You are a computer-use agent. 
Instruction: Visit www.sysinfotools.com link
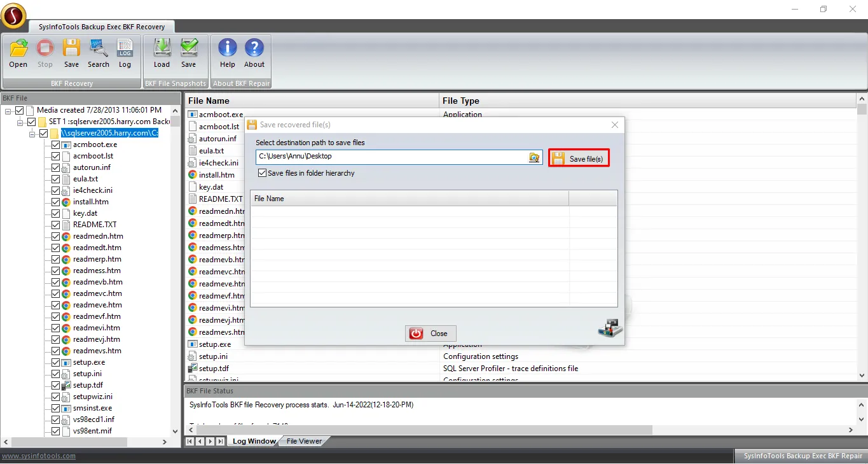pyautogui.click(x=38, y=456)
